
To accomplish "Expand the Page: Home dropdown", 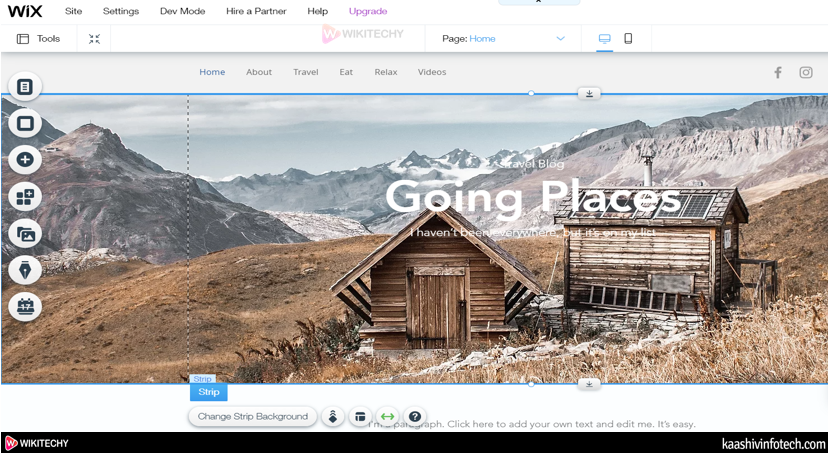I will pos(560,39).
